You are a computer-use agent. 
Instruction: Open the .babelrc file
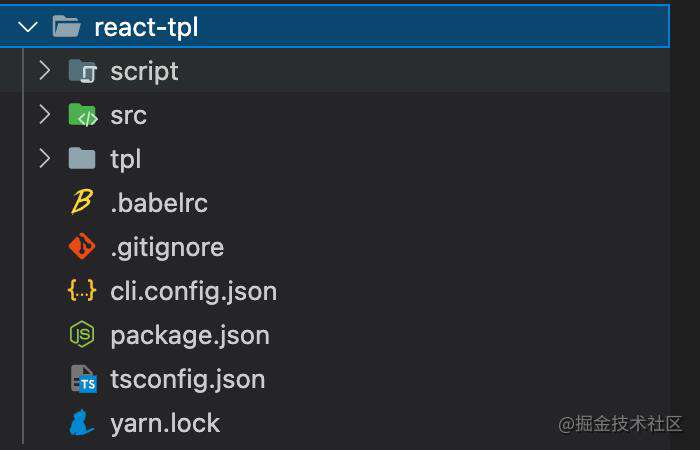[159, 203]
